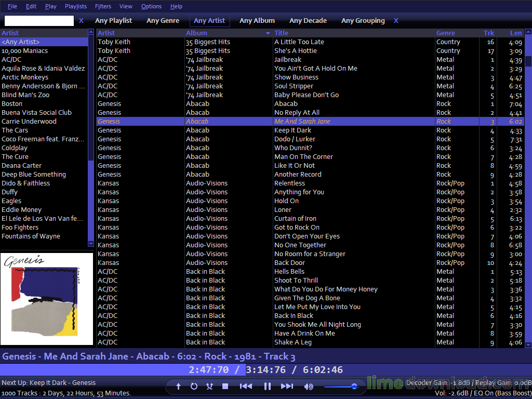Skip to the next track
Screen dimensions: 532x399
point(287,386)
